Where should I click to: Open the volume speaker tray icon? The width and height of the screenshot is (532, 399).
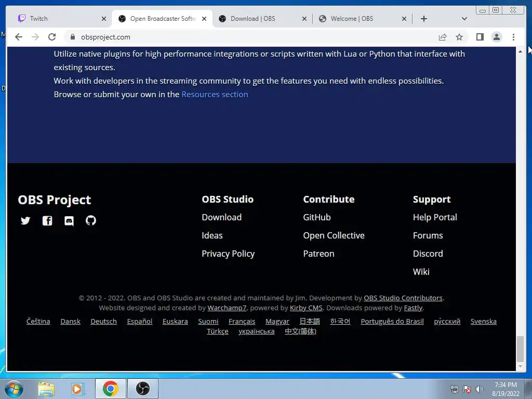pos(480,389)
